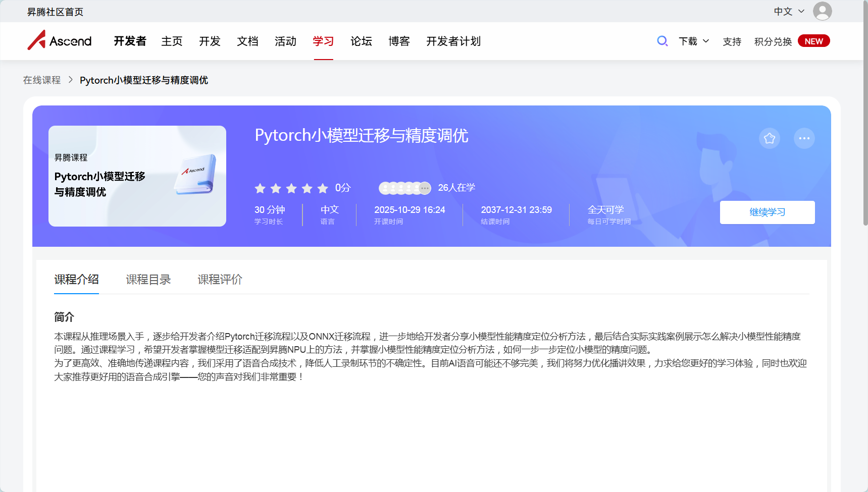The width and height of the screenshot is (868, 492).
Task: Open the 活动 navigation item
Action: 285,41
